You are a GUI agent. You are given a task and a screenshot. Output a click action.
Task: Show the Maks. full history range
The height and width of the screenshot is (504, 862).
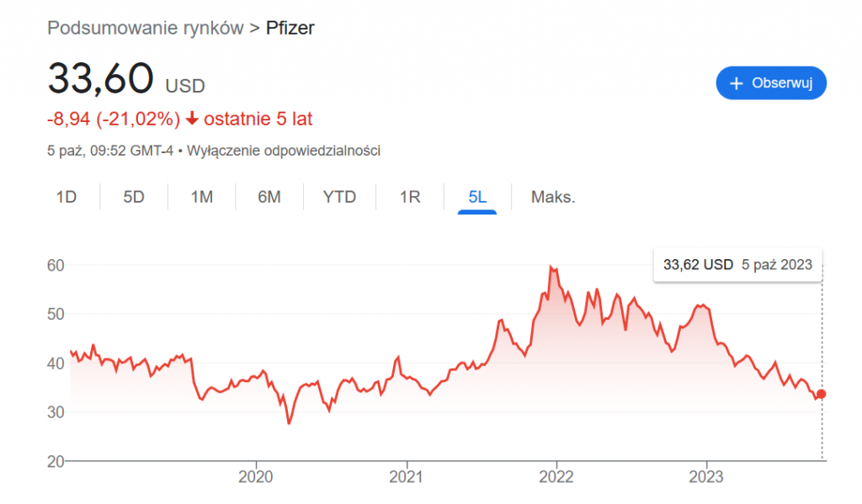(553, 198)
